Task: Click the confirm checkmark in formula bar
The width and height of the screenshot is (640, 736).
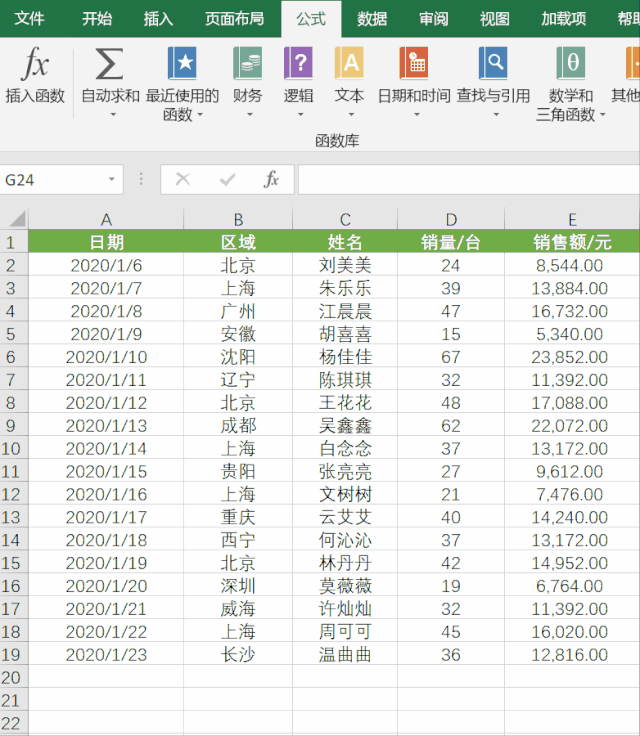Action: 227,179
